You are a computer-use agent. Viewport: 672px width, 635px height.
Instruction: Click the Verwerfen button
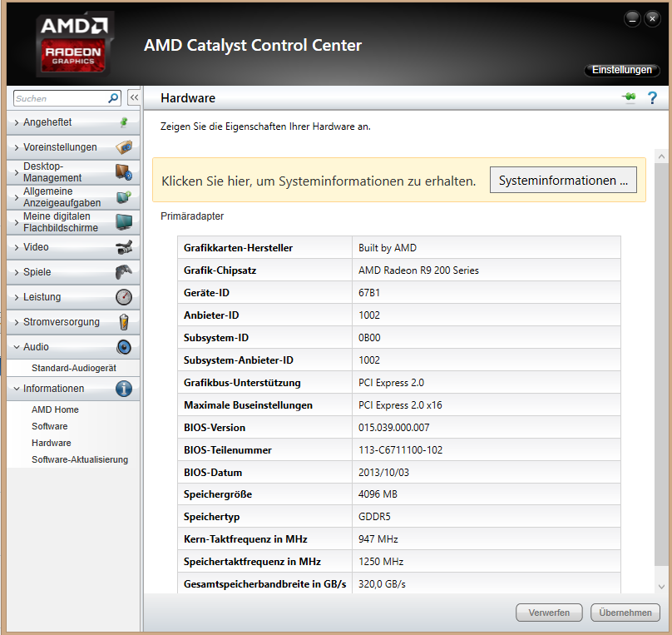click(x=549, y=613)
